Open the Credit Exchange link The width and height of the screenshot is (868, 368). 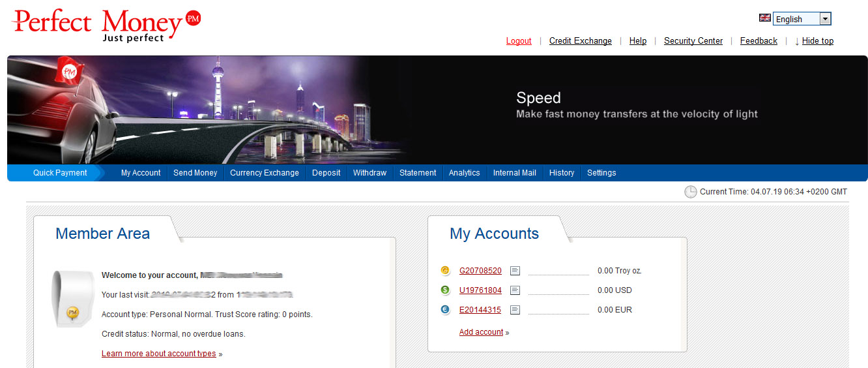(x=580, y=41)
